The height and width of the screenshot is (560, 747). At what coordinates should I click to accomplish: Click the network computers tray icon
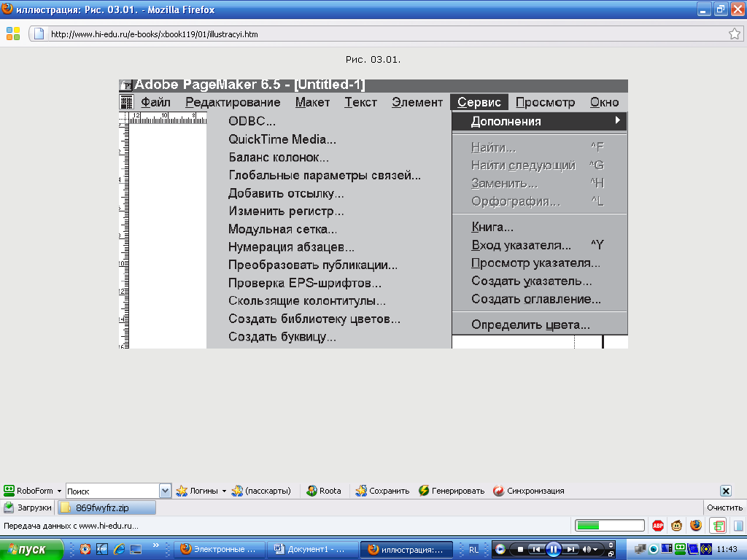click(x=640, y=550)
